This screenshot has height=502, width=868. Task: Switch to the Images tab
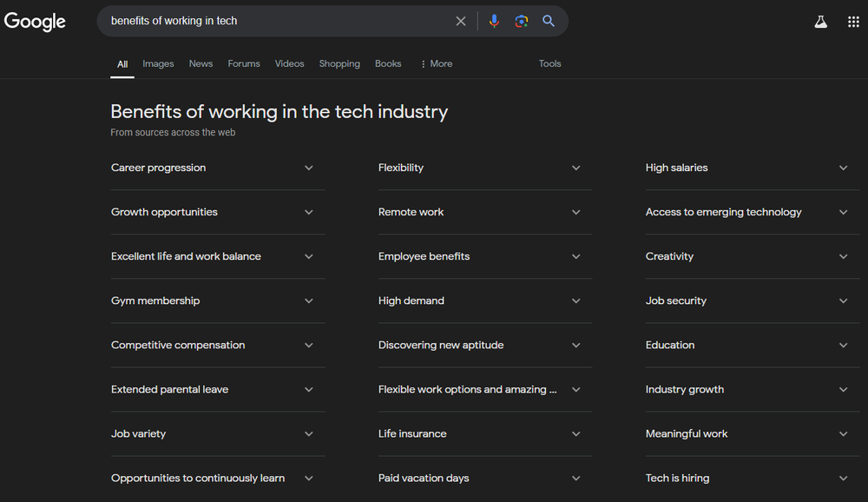click(x=158, y=63)
